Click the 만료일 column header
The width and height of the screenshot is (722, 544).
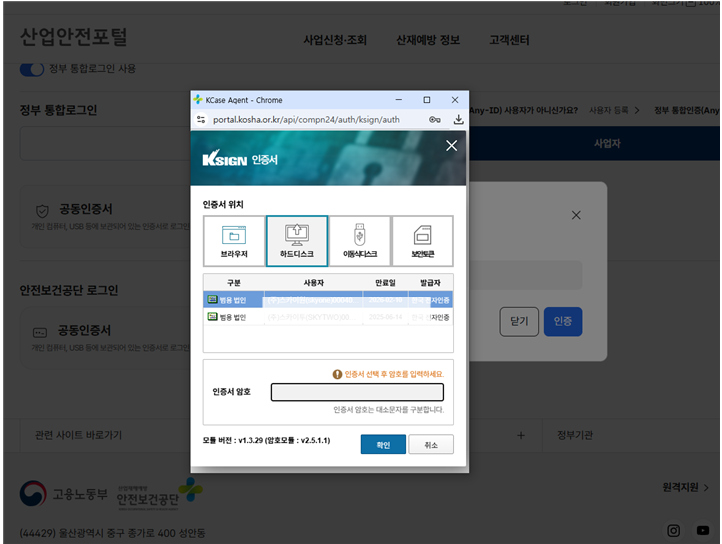(385, 282)
